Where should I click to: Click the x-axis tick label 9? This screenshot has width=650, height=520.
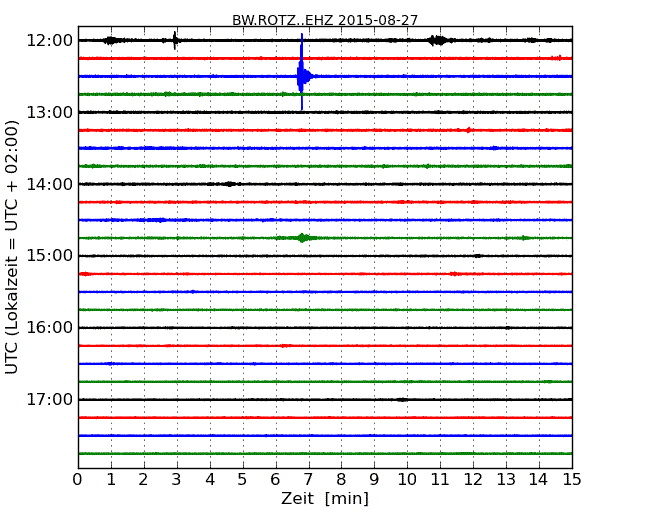[374, 480]
